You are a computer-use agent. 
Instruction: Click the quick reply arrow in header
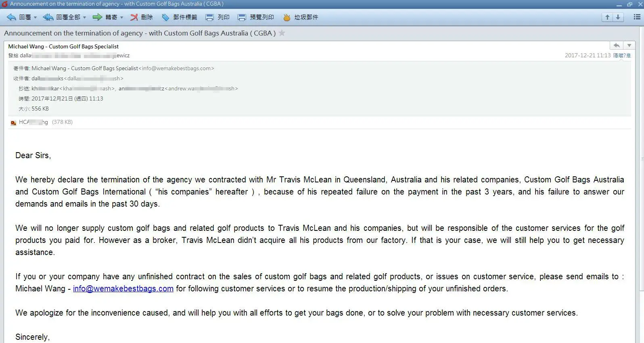[x=617, y=46]
